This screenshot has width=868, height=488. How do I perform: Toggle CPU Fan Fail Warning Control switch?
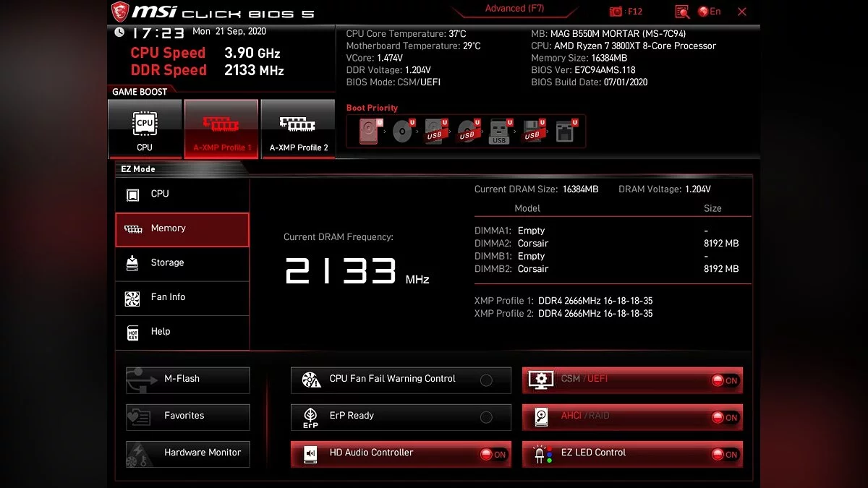[x=486, y=380]
